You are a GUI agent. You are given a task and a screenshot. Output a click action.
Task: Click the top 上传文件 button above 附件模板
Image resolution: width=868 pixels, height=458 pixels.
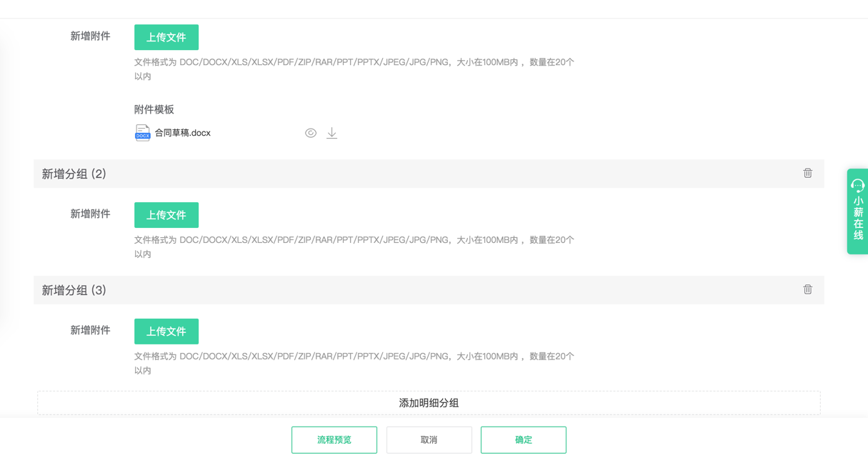tap(166, 37)
